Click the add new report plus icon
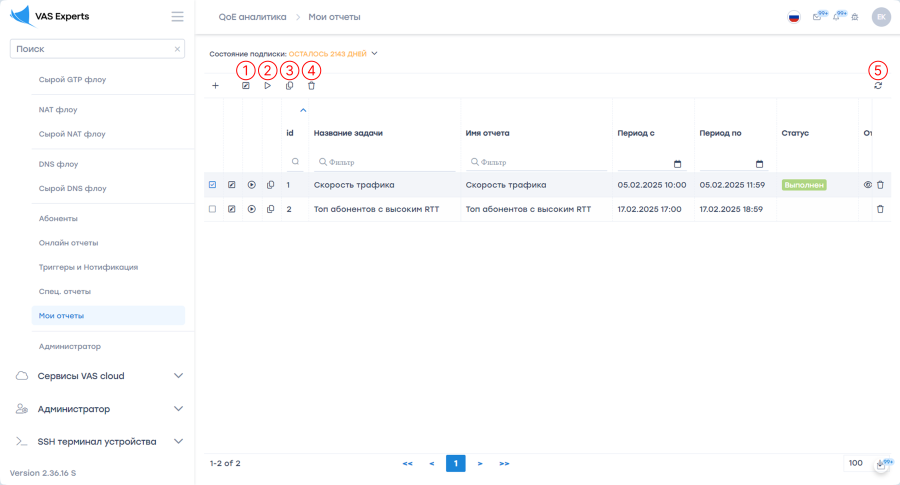This screenshot has width=900, height=485. click(x=215, y=86)
